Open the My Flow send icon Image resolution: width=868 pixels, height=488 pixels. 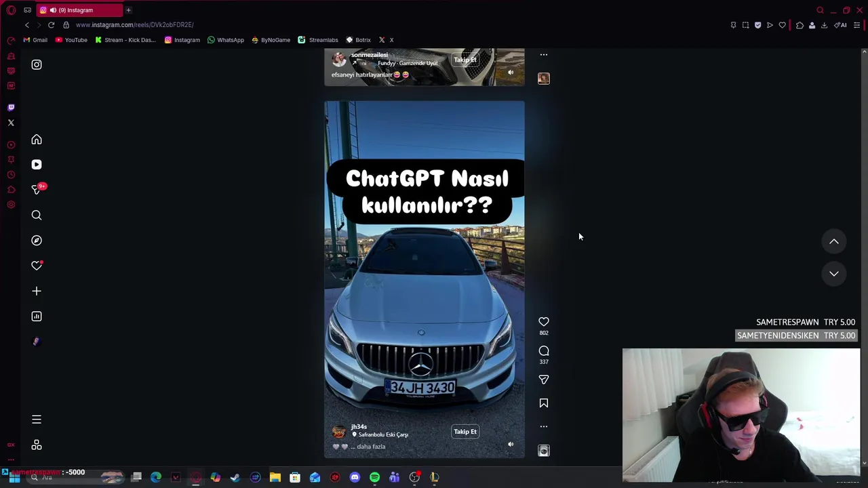pos(770,25)
